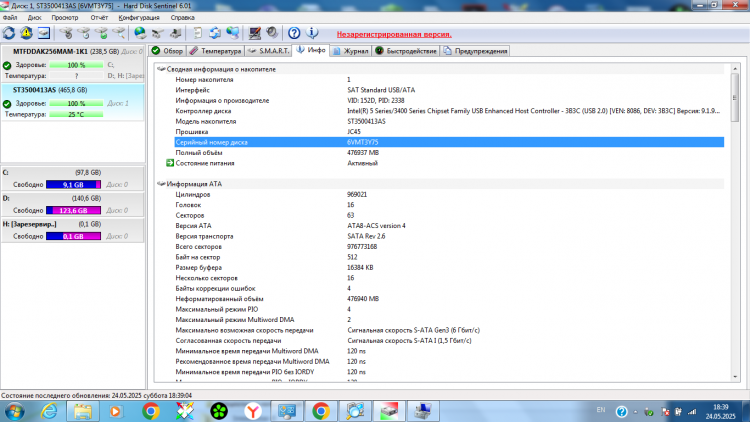The width and height of the screenshot is (750, 422).
Task: Click the 25 °C temperature bar
Action: pos(76,114)
